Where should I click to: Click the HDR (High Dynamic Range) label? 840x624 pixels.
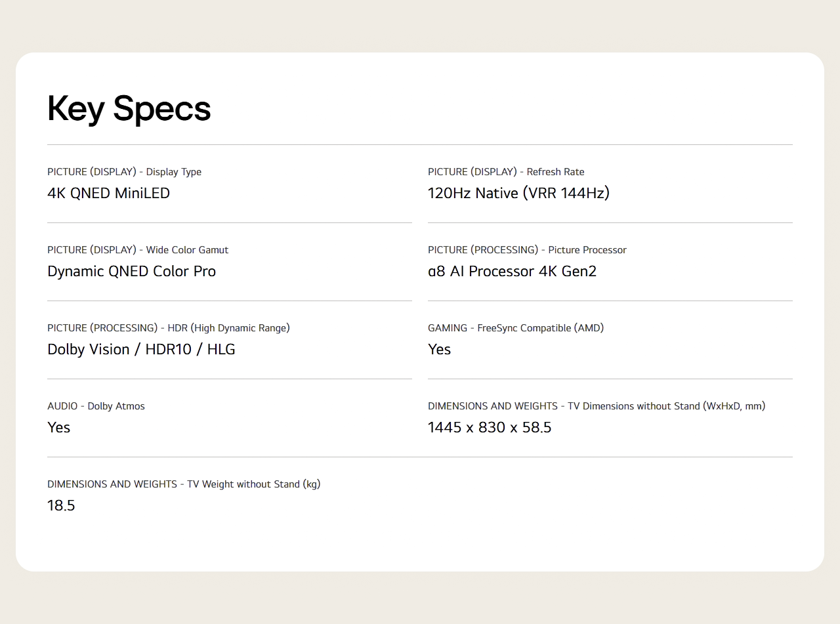[x=168, y=328]
